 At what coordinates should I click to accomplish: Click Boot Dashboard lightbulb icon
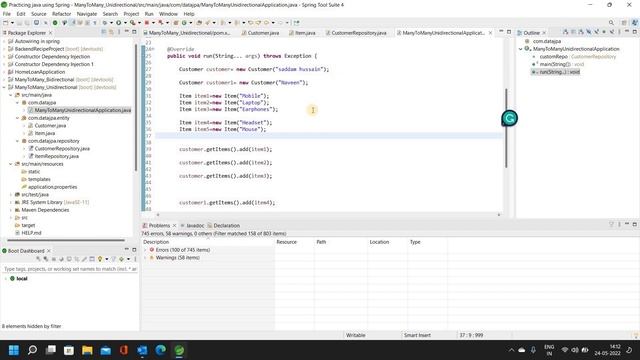point(100,259)
